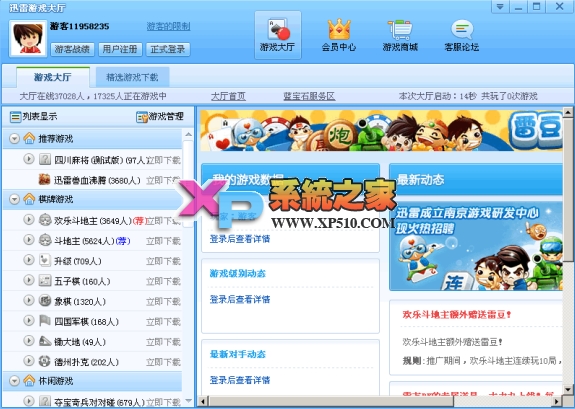Click the guest avatar picture

click(28, 38)
